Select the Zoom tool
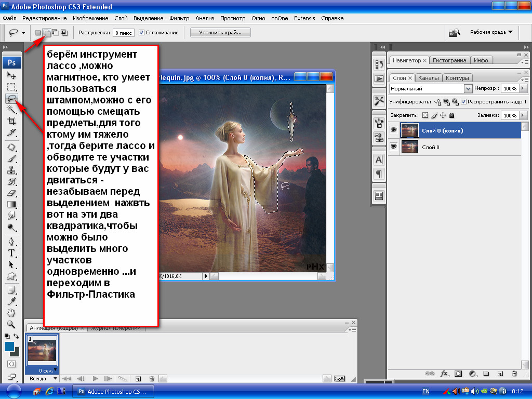 click(x=11, y=324)
